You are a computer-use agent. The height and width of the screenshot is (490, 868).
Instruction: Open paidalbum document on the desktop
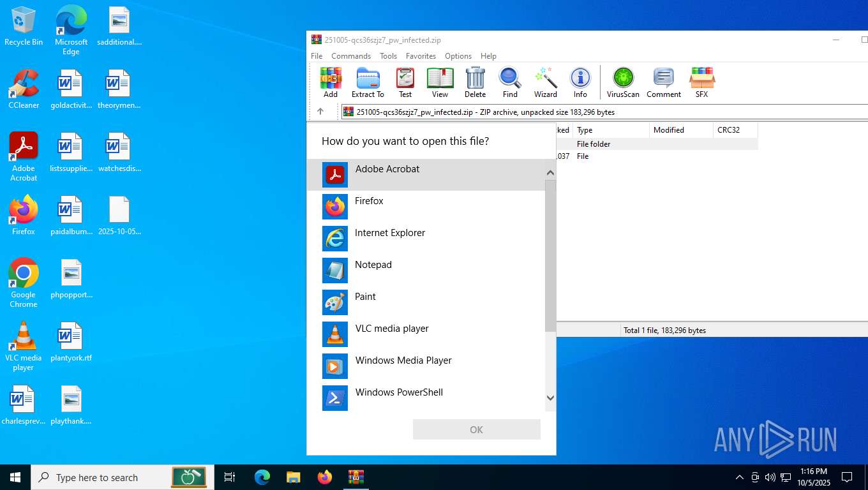coord(71,216)
